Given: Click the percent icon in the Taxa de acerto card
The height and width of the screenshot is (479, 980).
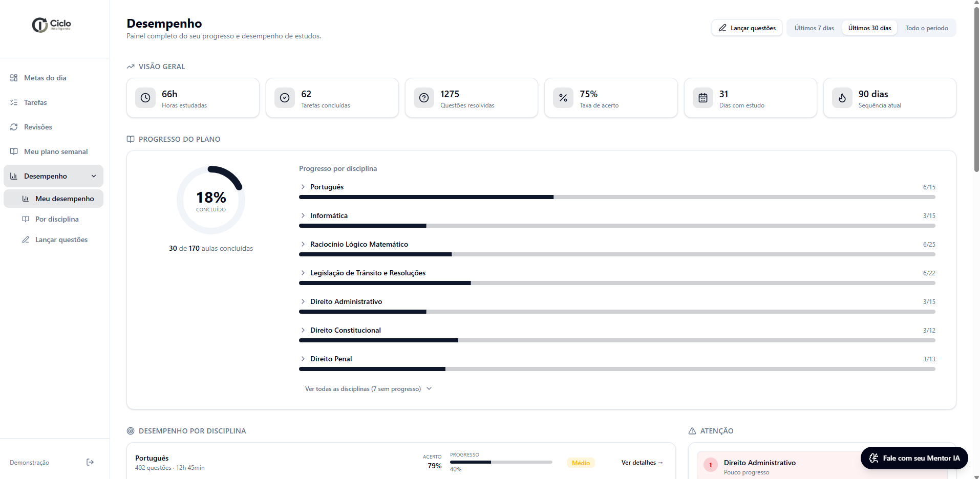Looking at the screenshot, I should pos(563,98).
